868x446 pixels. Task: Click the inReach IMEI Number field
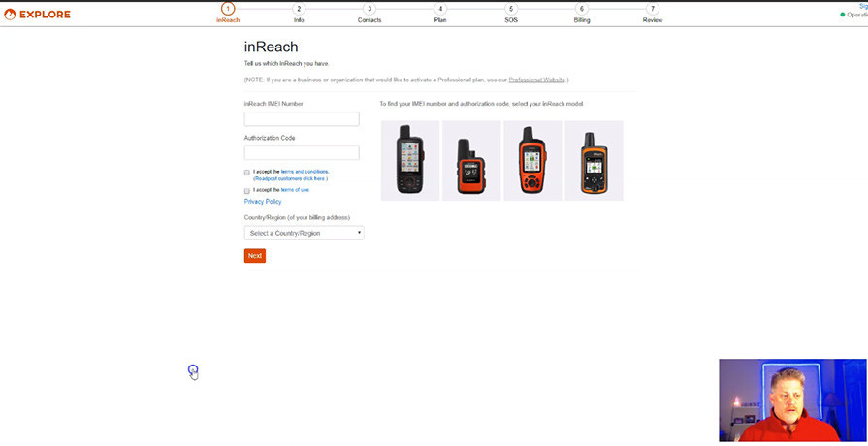302,119
